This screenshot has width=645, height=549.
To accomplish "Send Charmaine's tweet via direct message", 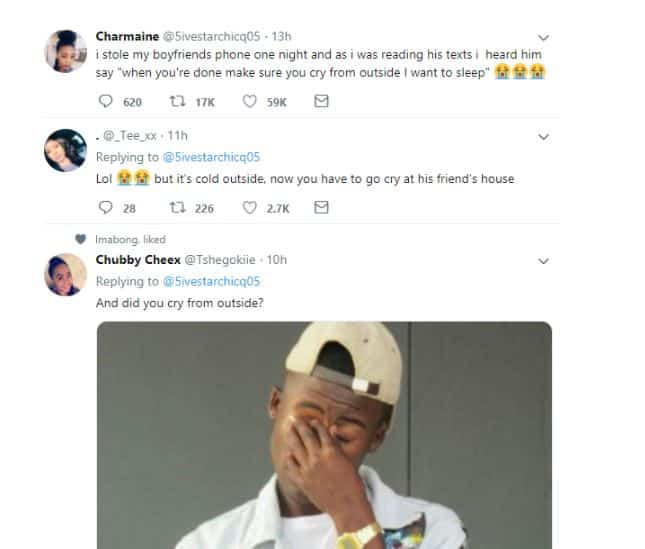I will tap(321, 101).
